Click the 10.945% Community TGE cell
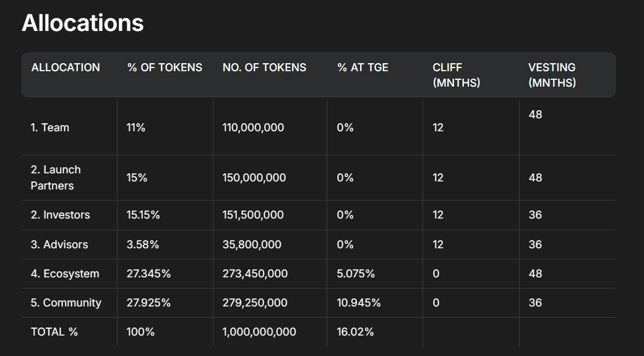The height and width of the screenshot is (356, 644). (359, 303)
